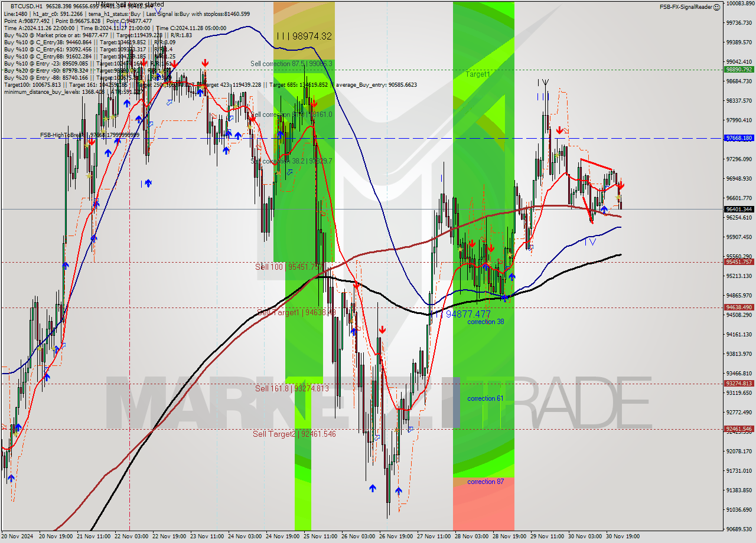The image size is (756, 543).
Task: Click the '25 Nov 11:00' time axis label
Action: tap(320, 537)
